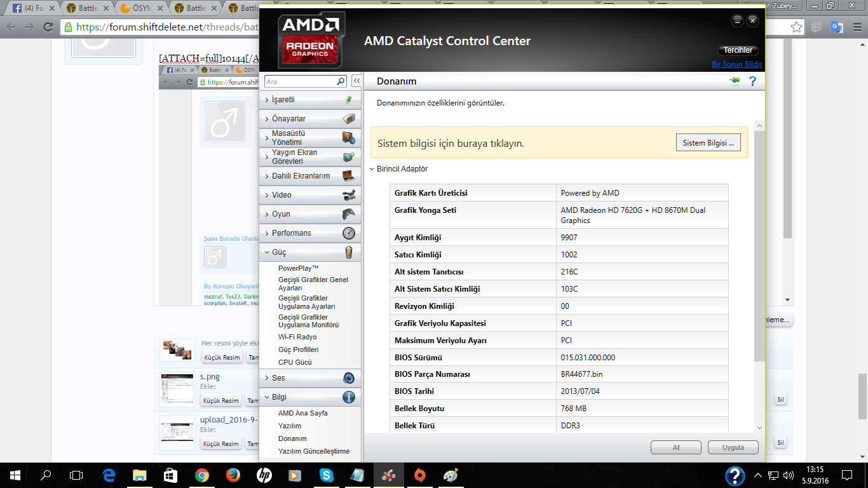The height and width of the screenshot is (488, 868).
Task: Select the BR44677.bin value cell
Action: [642, 374]
